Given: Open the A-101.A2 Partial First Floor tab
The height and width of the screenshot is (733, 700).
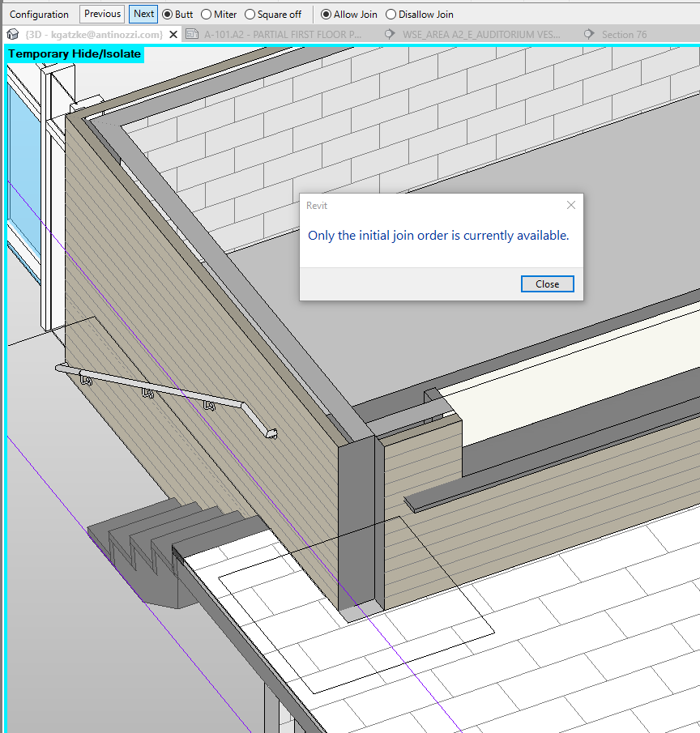Looking at the screenshot, I should [x=282, y=35].
